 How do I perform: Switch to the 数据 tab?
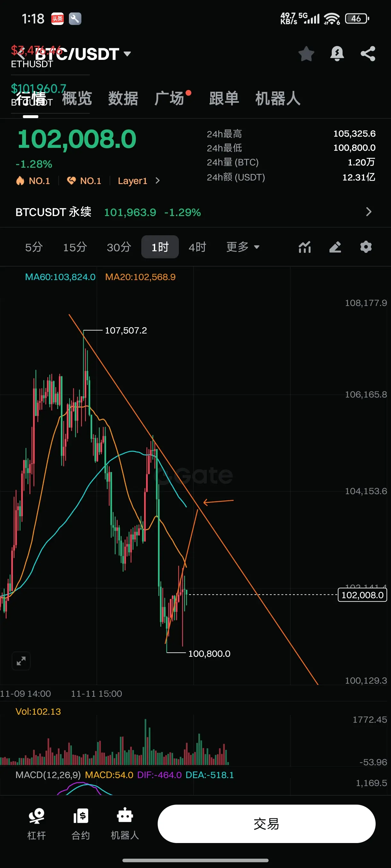coord(123,98)
